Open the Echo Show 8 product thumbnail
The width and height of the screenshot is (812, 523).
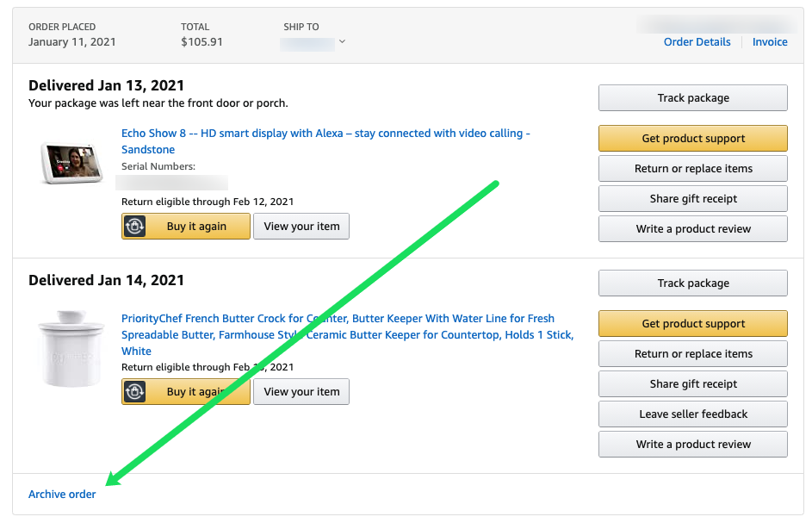pyautogui.click(x=71, y=163)
